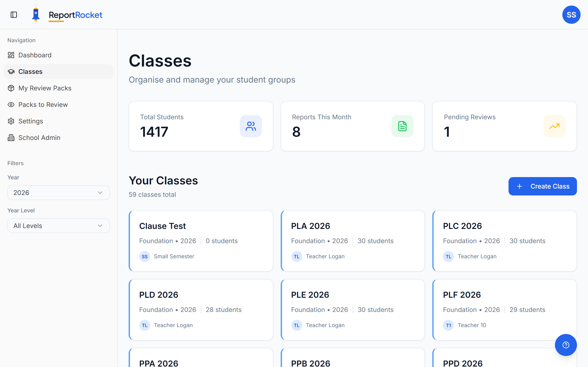Viewport: 588px width, 367px height.
Task: Open My Review Packs via package icon
Action: pyautogui.click(x=11, y=88)
